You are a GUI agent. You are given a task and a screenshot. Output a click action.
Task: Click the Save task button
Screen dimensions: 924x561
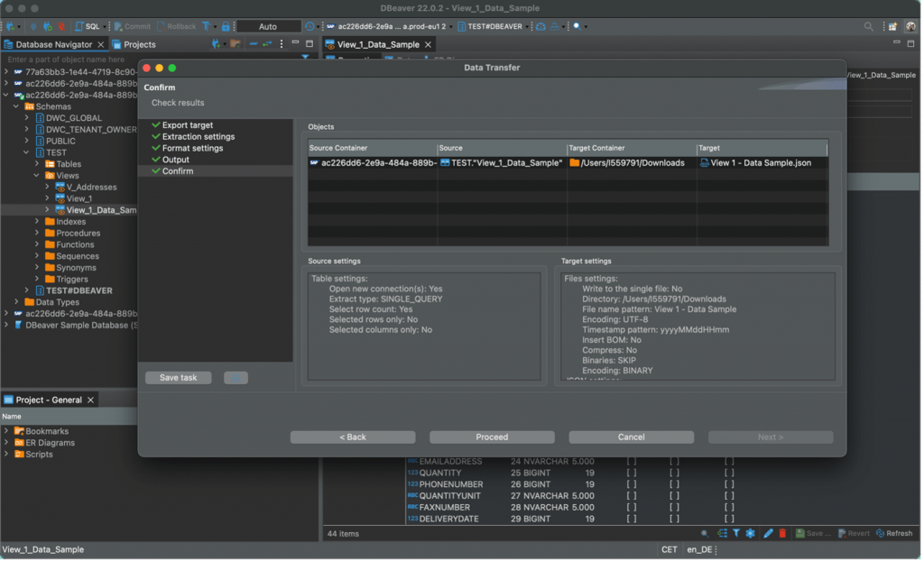[x=179, y=378]
